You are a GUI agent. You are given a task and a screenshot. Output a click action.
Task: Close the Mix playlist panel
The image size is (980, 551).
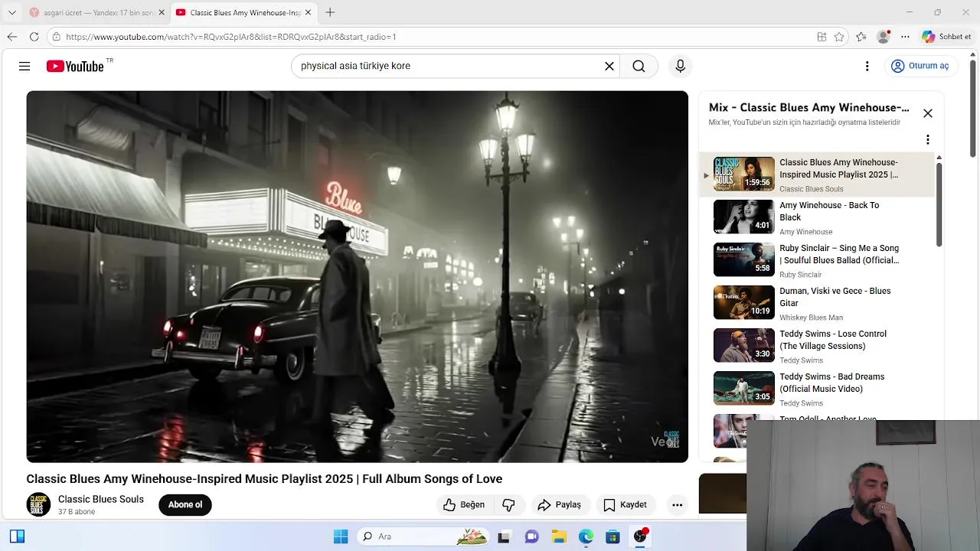(927, 113)
